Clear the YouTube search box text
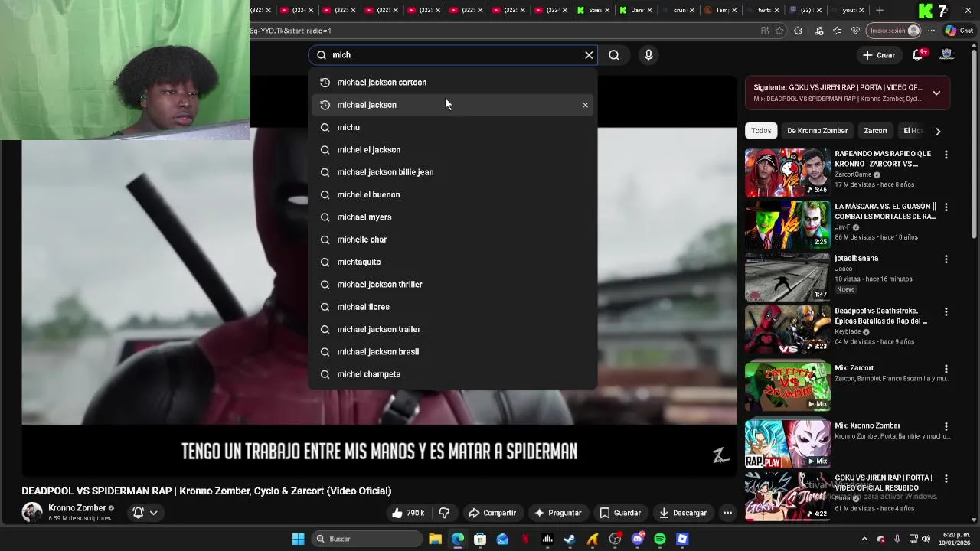 tap(589, 55)
